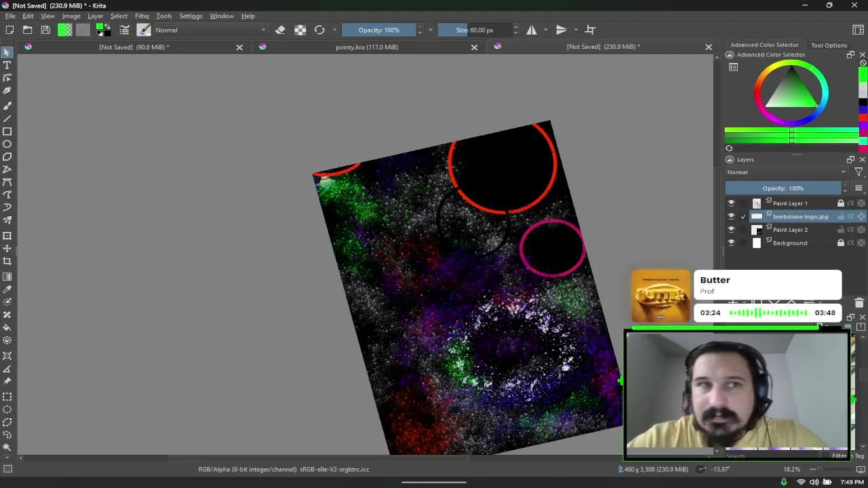Screen dimensions: 868x488
Task: Activate vertical mirror tool
Action: click(x=561, y=30)
